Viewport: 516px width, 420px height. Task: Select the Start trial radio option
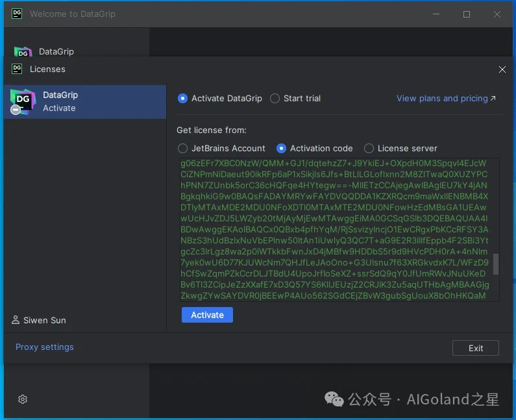pos(275,99)
